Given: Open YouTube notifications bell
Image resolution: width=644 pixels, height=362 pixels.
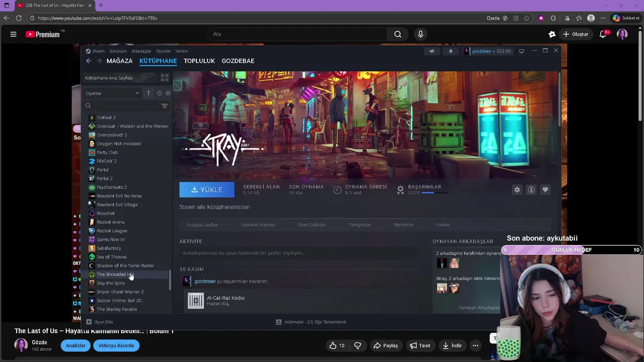Looking at the screenshot, I should point(603,34).
